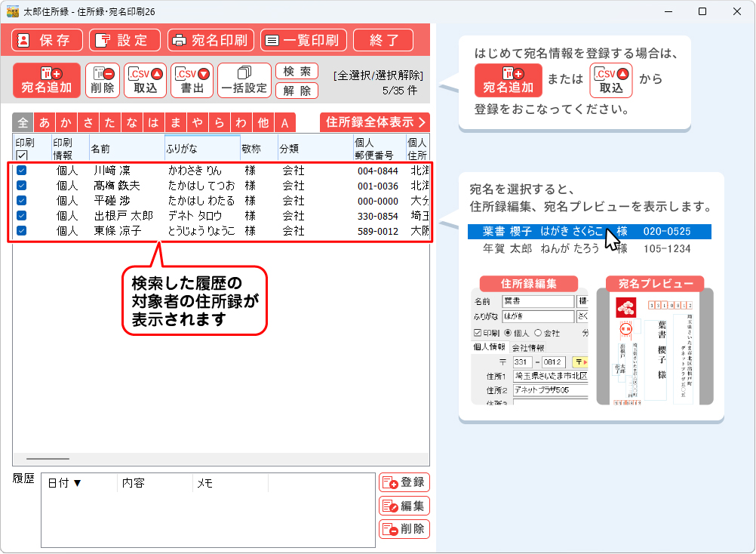Viewport: 756px width, 554px height.
Task: Select the か kana index tab
Action: coord(66,123)
